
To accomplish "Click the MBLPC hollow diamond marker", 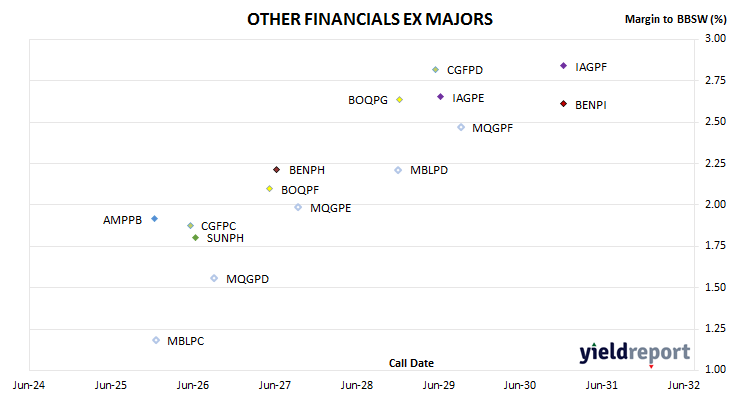I will click(156, 340).
